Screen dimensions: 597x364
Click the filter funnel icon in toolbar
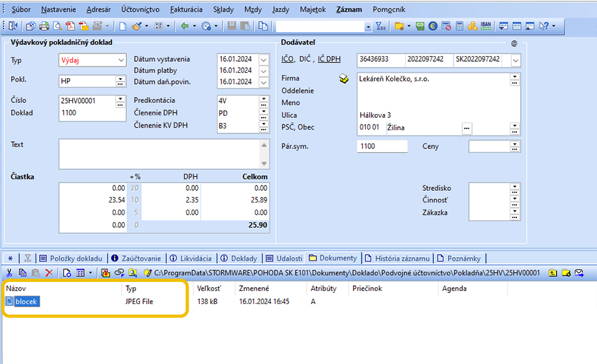(x=380, y=26)
